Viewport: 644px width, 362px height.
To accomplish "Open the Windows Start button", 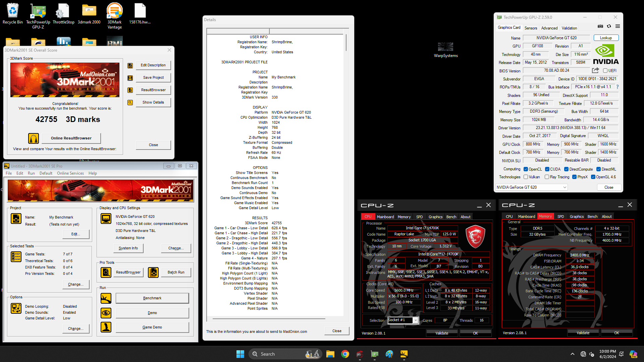I will (240, 354).
